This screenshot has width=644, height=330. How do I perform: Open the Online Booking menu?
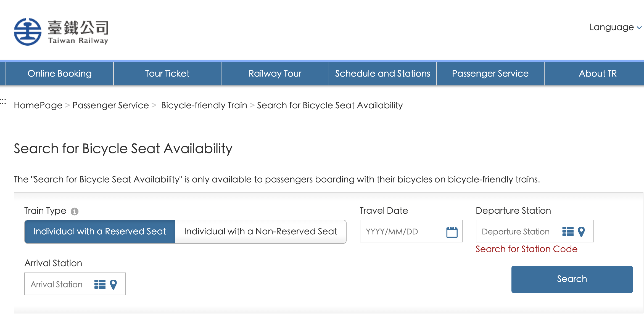(60, 74)
